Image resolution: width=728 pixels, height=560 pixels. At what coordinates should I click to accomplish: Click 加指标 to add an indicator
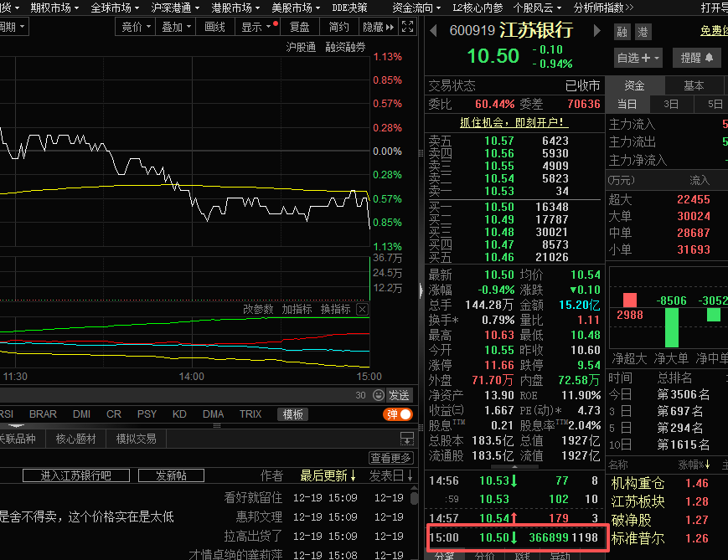click(x=297, y=309)
